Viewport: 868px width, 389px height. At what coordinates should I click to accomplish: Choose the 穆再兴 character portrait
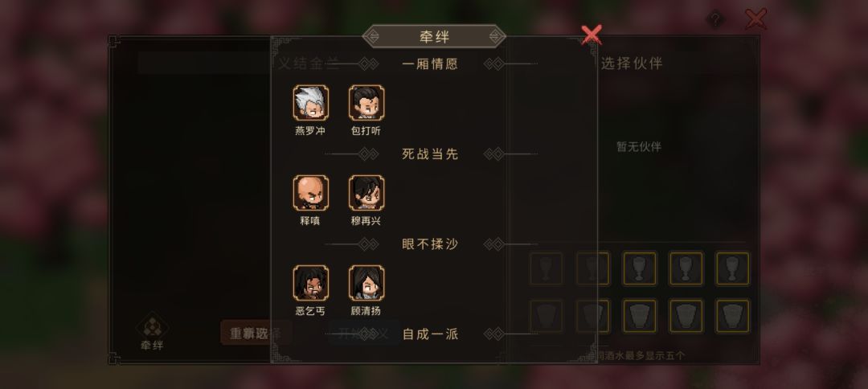tap(366, 193)
